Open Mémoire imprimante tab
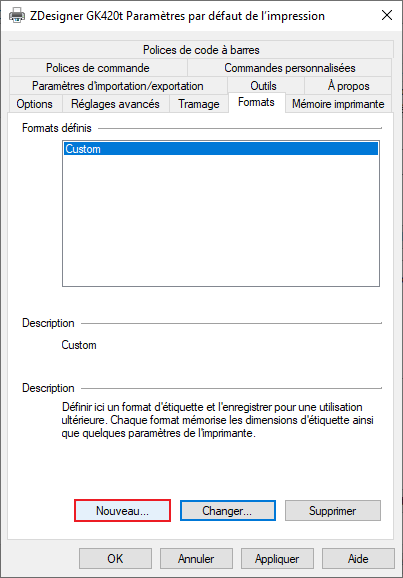This screenshot has height=578, width=403. [x=338, y=104]
